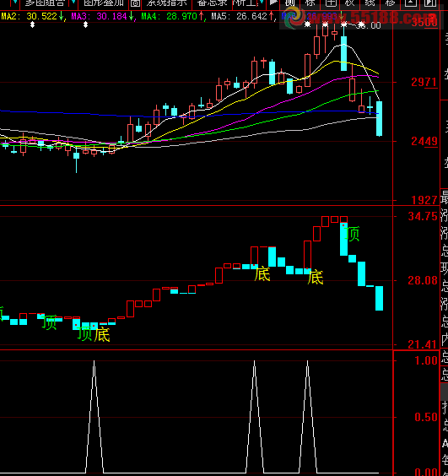Open the dropdown arrow right of 多图组合

[x=73, y=3]
